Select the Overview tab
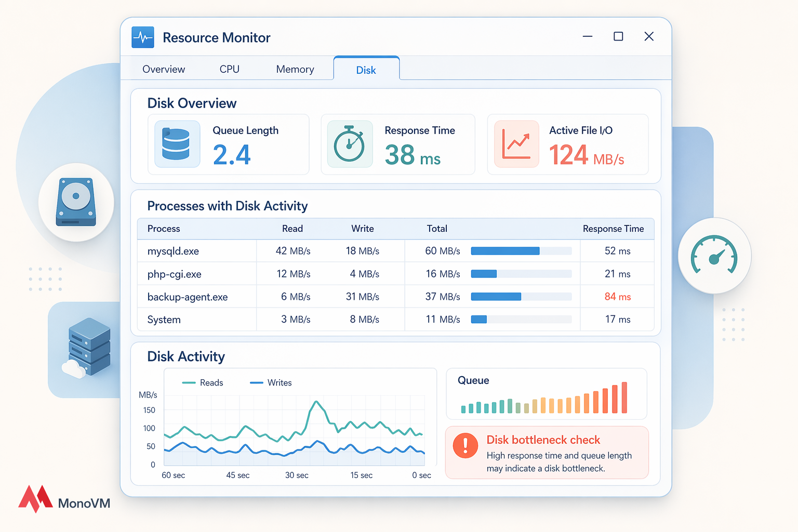The image size is (798, 532). pos(163,69)
